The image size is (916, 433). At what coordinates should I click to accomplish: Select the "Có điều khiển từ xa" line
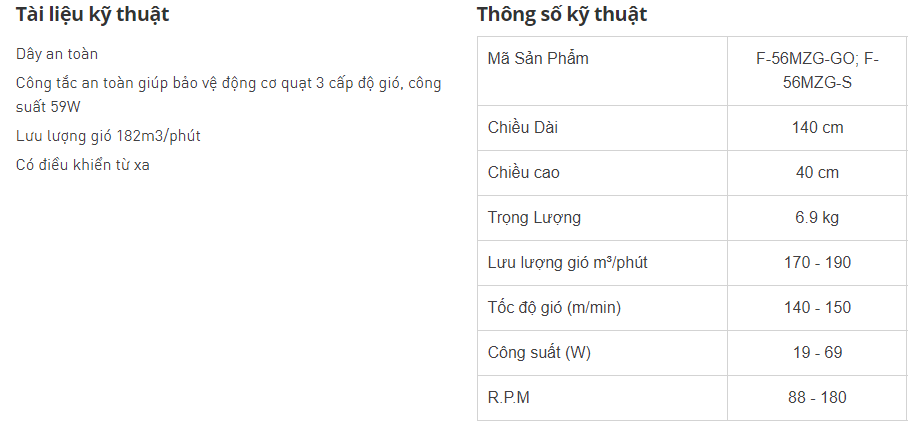[83, 165]
